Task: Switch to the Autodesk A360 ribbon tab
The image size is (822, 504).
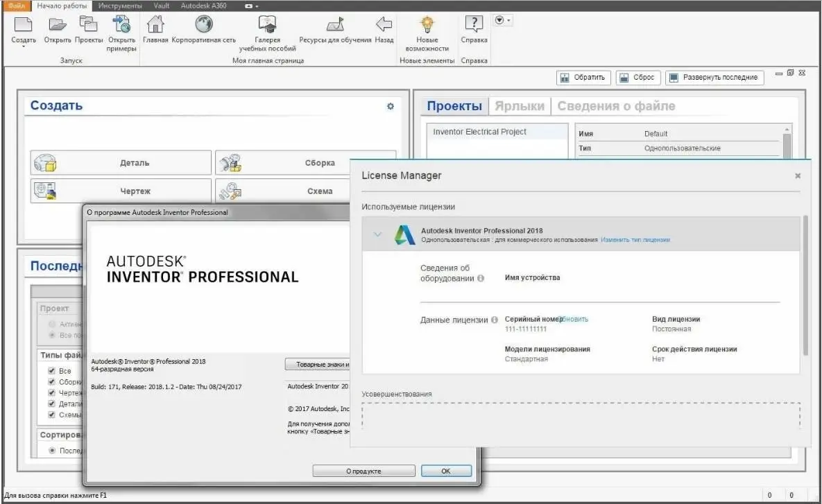Action: click(x=203, y=6)
